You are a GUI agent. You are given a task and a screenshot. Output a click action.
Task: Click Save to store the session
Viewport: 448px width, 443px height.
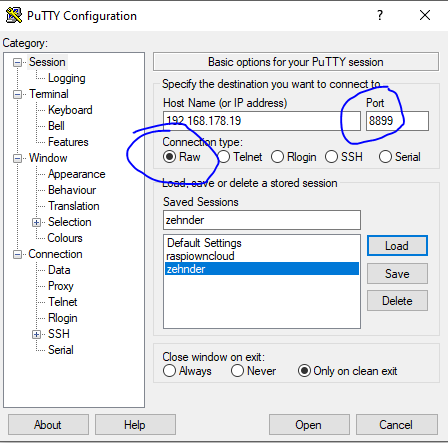(397, 274)
